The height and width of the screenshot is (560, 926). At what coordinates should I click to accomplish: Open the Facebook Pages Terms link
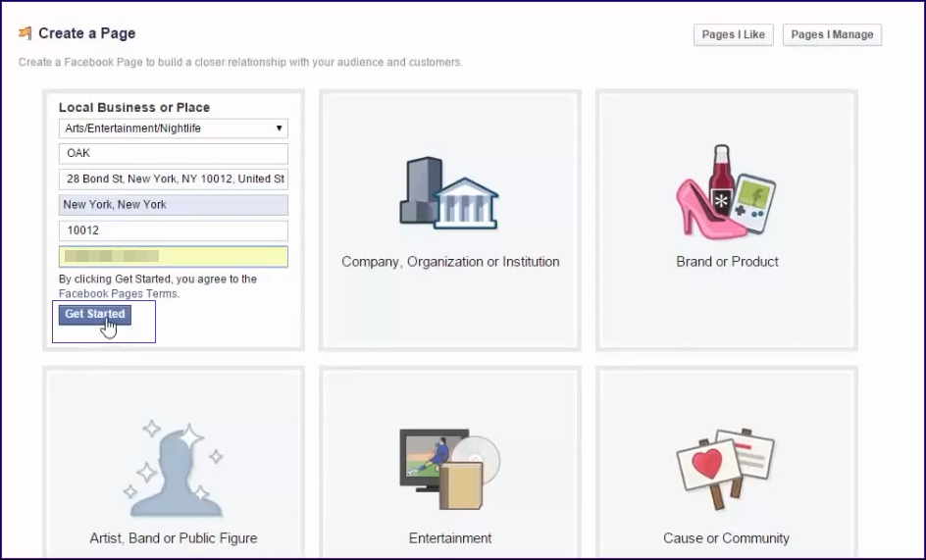tap(118, 293)
